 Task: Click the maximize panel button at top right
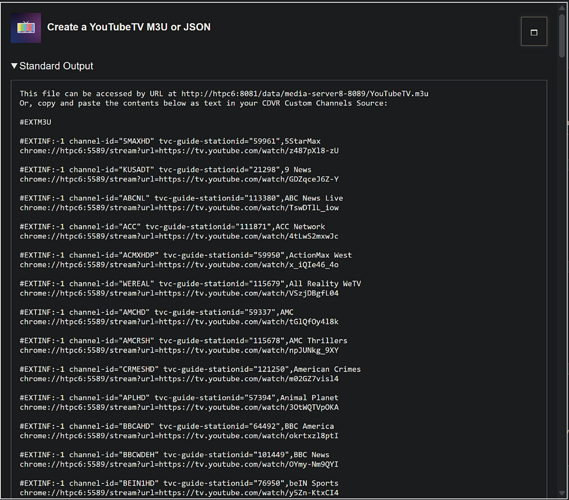[534, 31]
